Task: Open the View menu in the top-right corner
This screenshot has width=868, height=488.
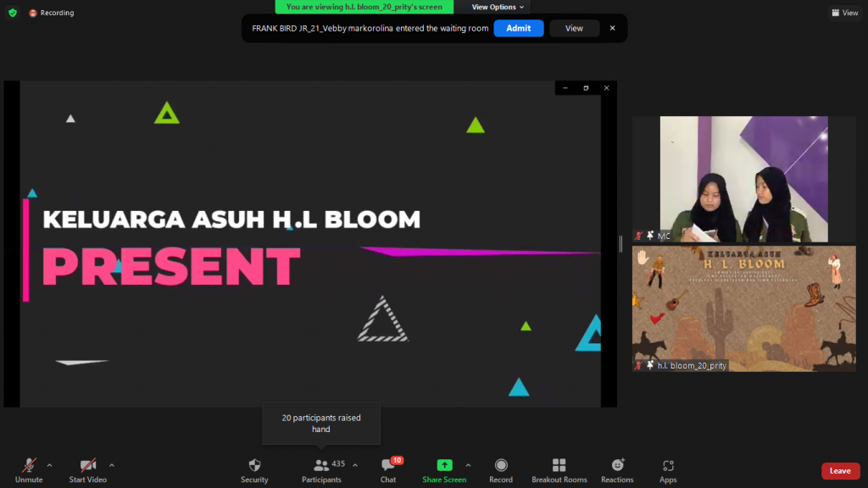Action: pos(844,13)
